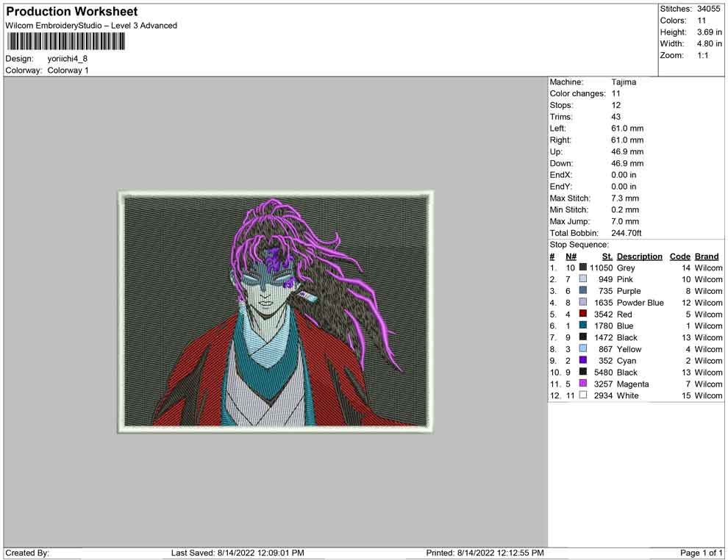Viewport: 728px width, 560px height.
Task: Click the Purple color swatch in stop 3
Action: [582, 290]
